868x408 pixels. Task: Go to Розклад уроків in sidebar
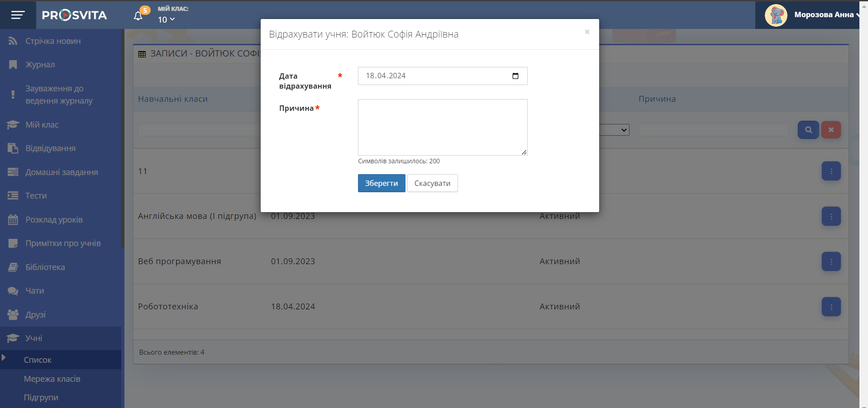tap(54, 220)
